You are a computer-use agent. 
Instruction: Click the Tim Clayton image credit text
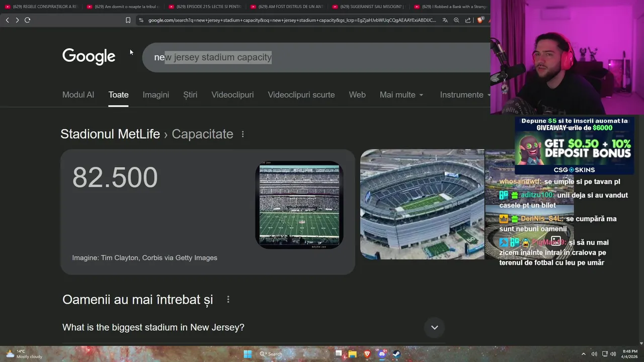click(144, 258)
